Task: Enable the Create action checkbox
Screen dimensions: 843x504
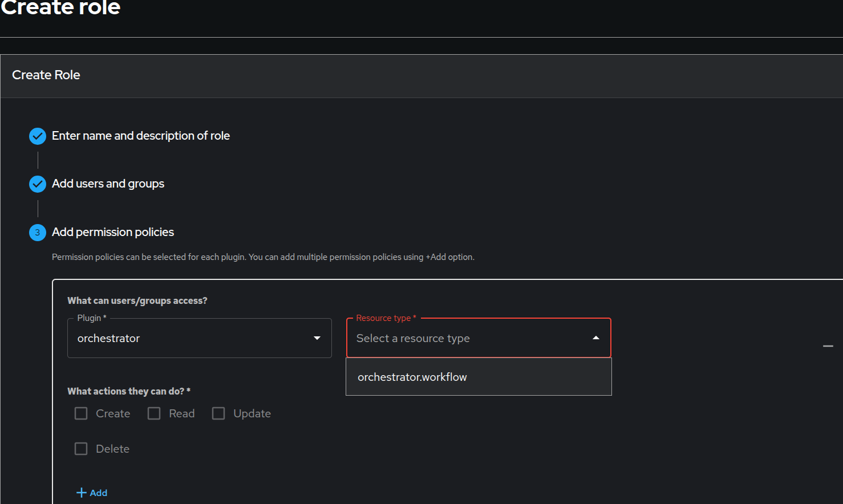Action: click(81, 413)
